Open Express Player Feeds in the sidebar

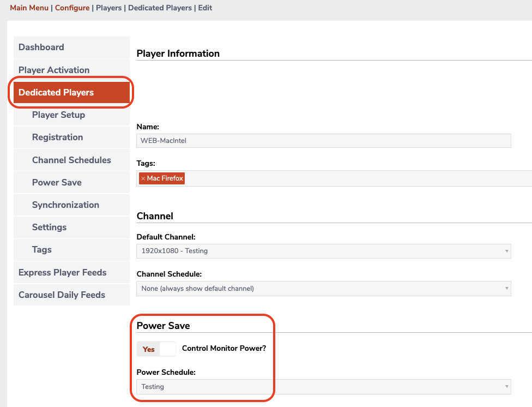[x=71, y=272]
